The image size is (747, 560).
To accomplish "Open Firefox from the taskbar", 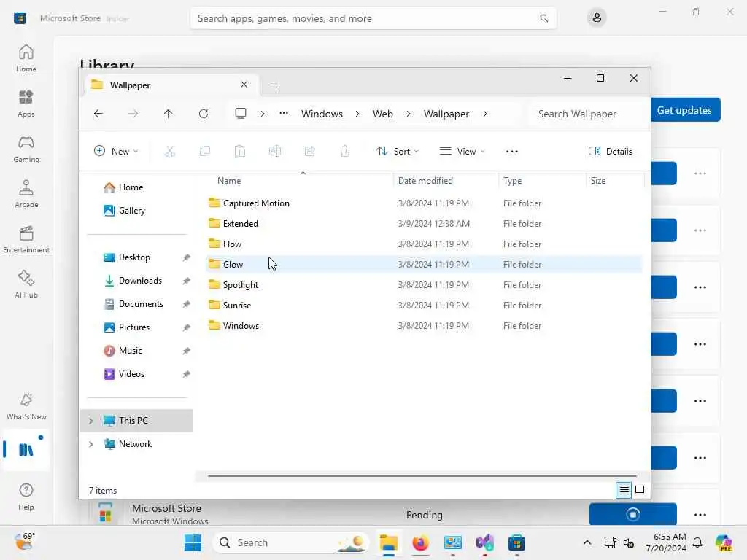I will click(x=420, y=542).
